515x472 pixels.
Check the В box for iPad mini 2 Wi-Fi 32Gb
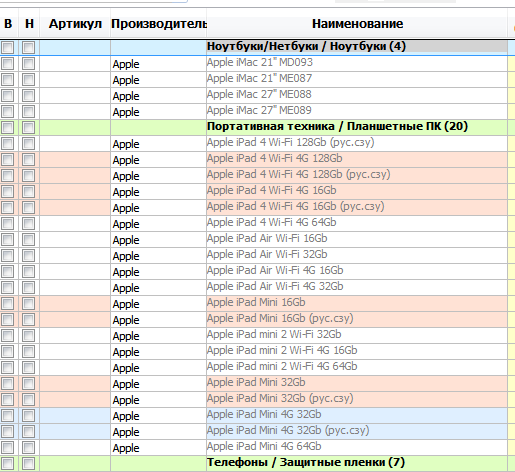7,335
